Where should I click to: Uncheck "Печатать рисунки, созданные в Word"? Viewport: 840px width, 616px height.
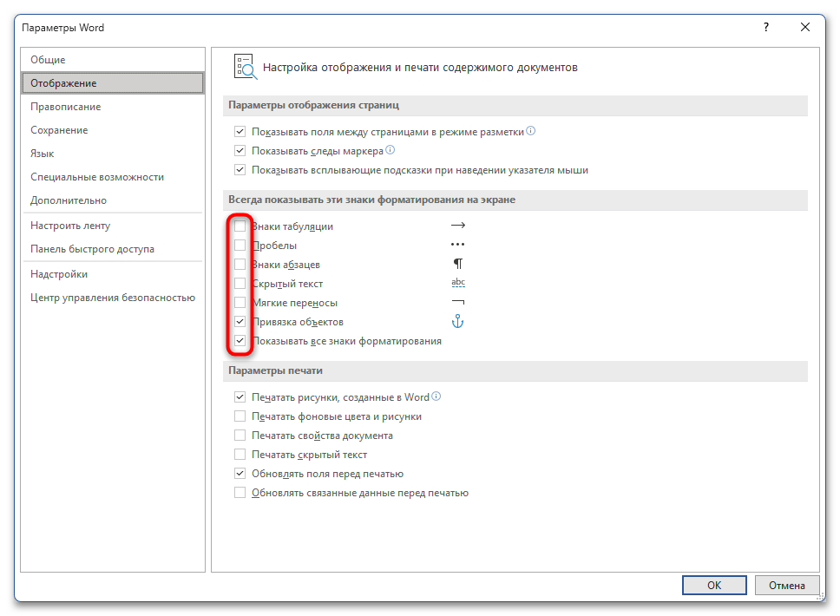pyautogui.click(x=240, y=397)
